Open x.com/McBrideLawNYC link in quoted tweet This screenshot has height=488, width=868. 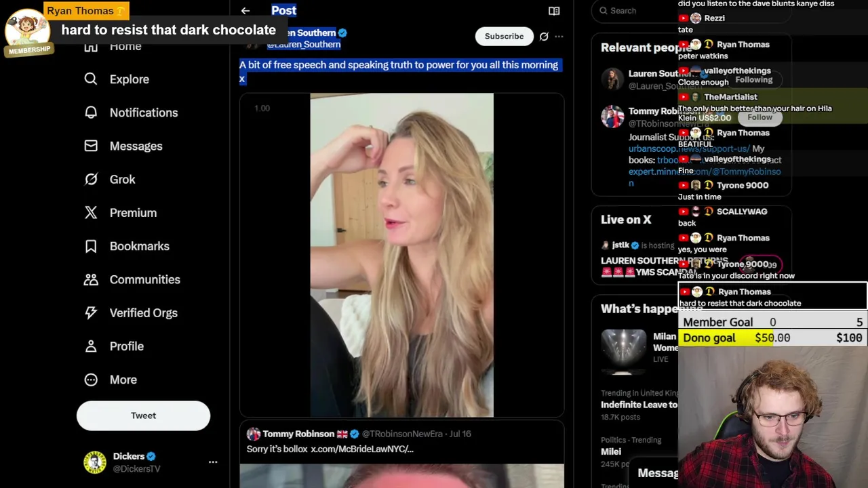click(x=362, y=449)
